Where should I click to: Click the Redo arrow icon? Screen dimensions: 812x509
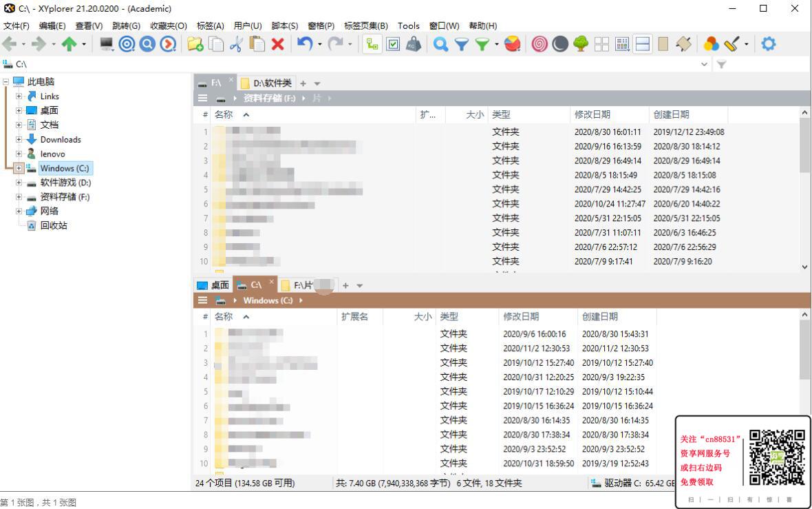335,44
